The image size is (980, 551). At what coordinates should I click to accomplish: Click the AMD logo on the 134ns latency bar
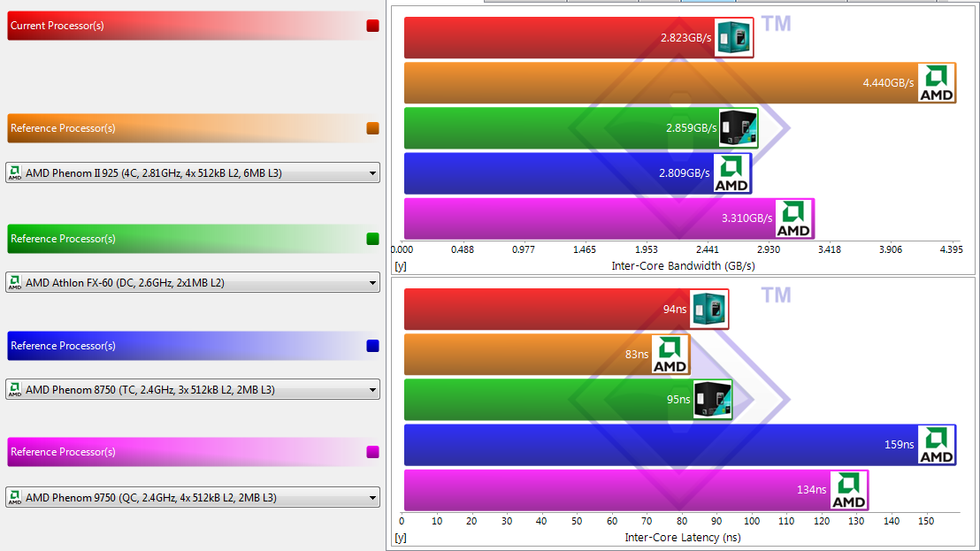[848, 490]
